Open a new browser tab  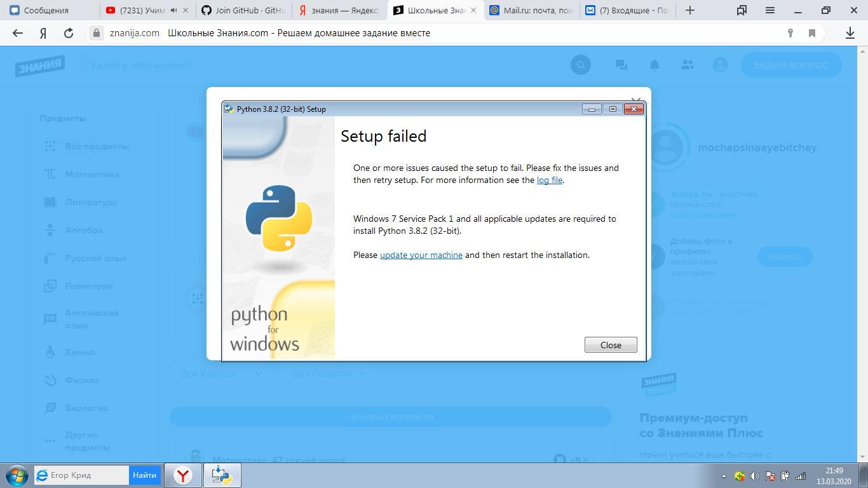(690, 10)
